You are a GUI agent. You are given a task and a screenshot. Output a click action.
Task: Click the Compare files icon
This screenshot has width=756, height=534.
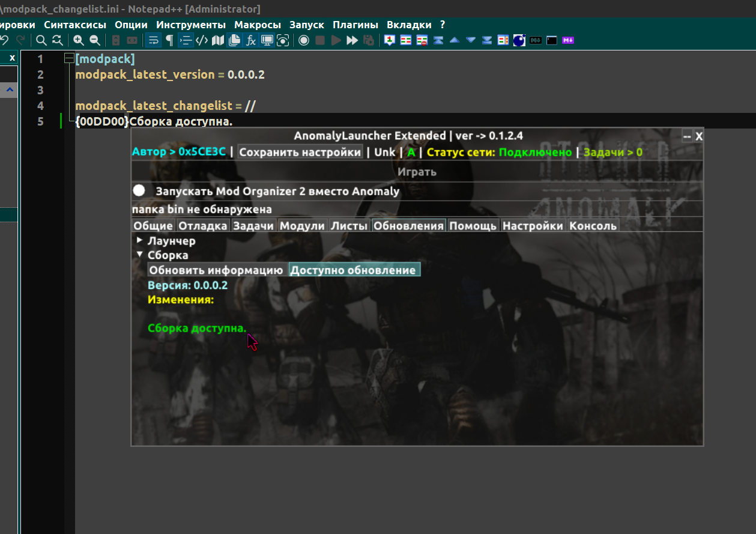pyautogui.click(x=406, y=40)
